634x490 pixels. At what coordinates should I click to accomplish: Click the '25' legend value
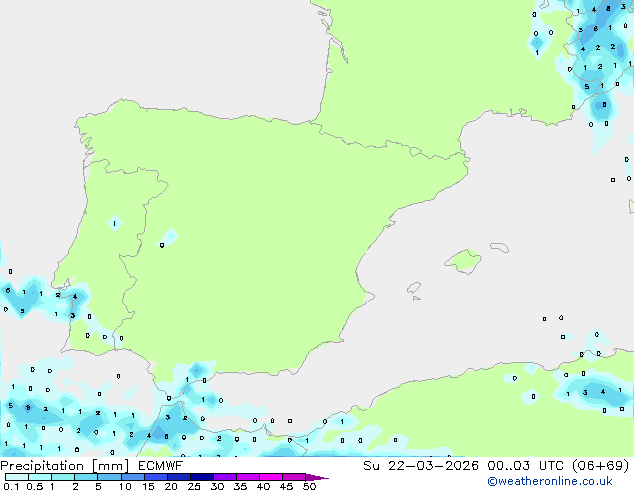click(194, 486)
